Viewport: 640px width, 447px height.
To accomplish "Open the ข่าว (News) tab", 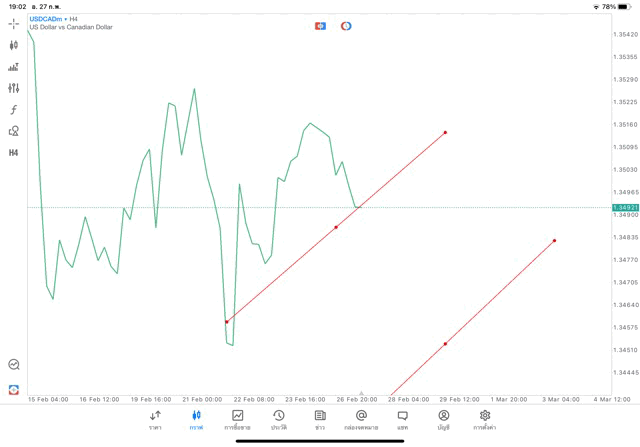I will coord(320,420).
